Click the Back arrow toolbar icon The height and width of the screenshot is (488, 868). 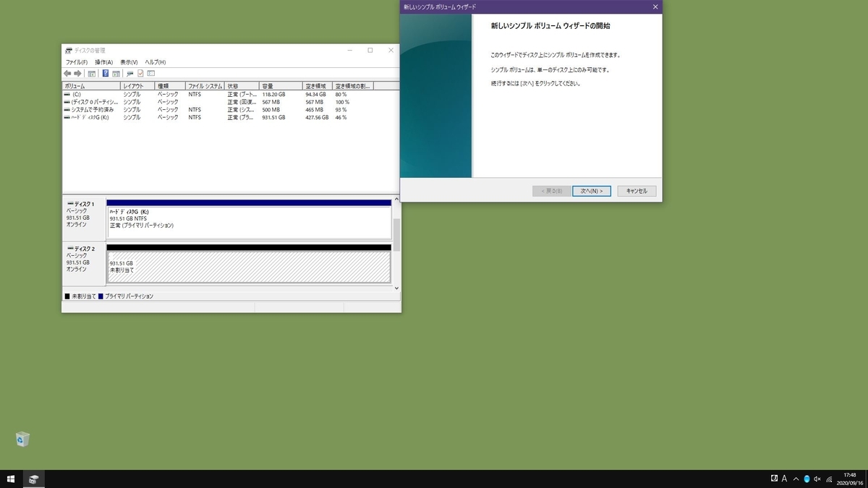68,73
